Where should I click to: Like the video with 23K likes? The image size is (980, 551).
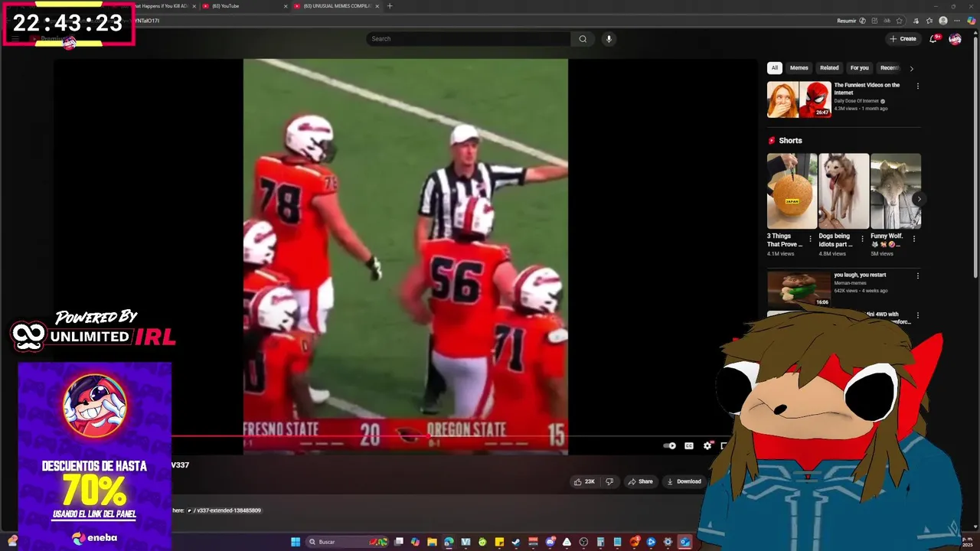coord(584,481)
